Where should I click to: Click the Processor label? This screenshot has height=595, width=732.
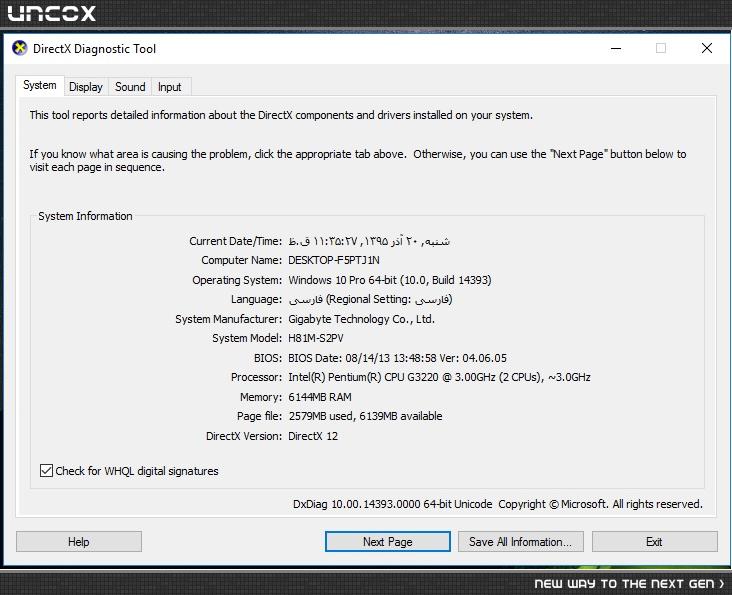[x=256, y=377]
